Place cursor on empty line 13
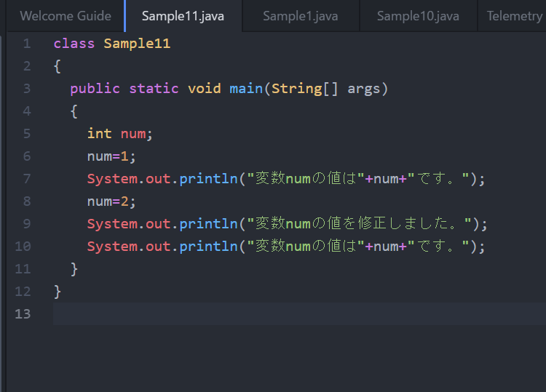Image resolution: width=546 pixels, height=392 pixels. tap(299, 313)
